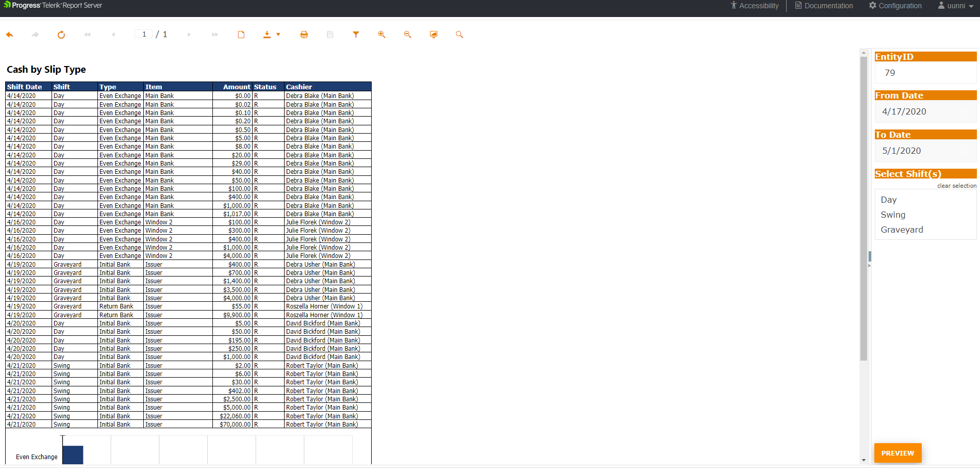Click the report vertical scrollbar

(x=863, y=208)
